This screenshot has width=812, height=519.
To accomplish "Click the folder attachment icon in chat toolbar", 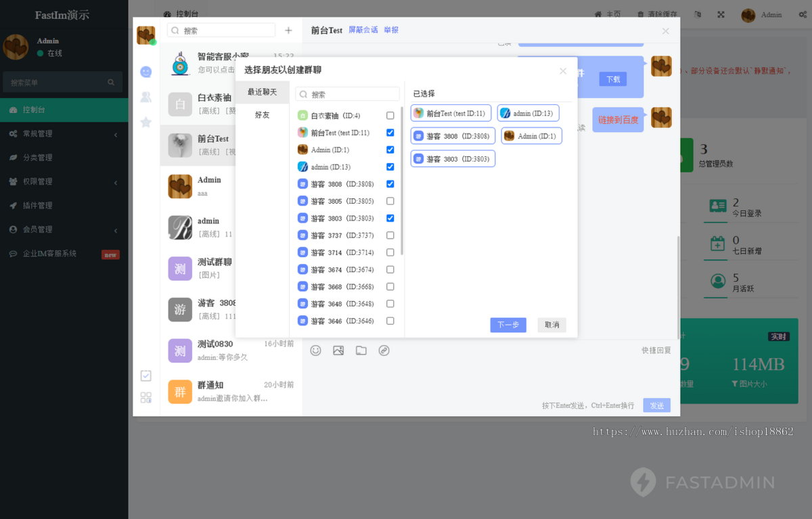I will [x=361, y=351].
